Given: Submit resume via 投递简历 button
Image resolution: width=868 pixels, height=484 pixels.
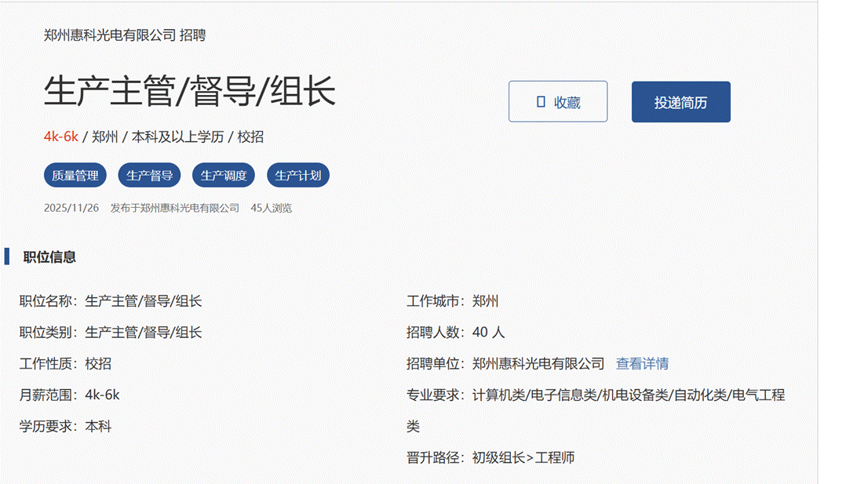Looking at the screenshot, I should (x=680, y=102).
